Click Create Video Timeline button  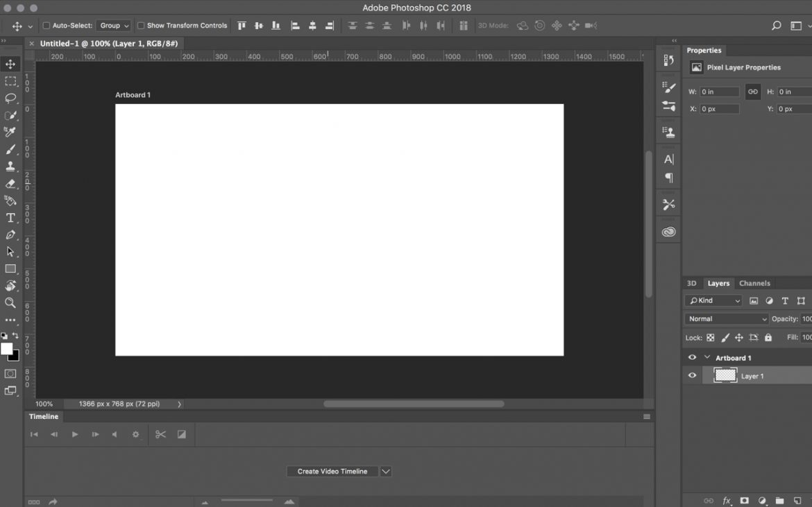click(x=332, y=472)
